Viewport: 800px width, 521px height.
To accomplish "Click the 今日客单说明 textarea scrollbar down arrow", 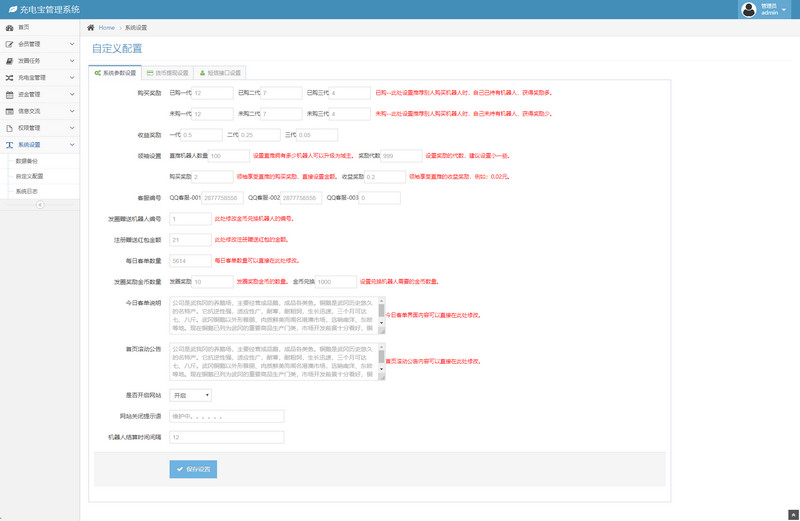I will tap(381, 323).
